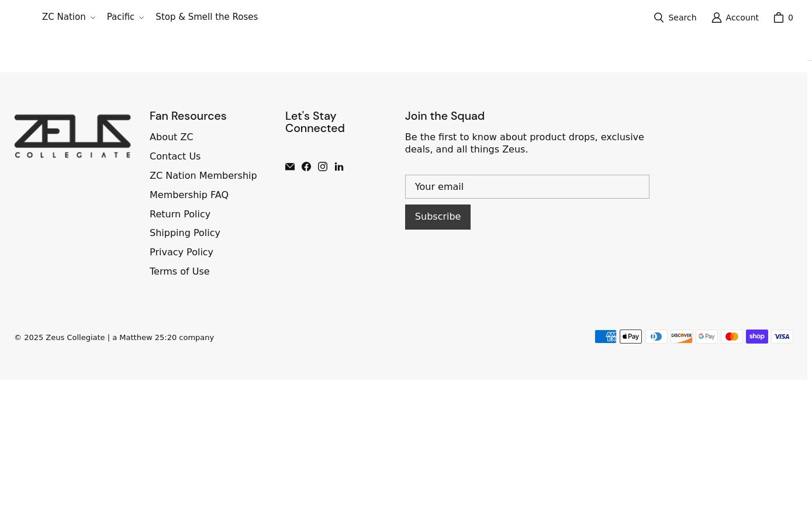This screenshot has height=527, width=812.
Task: View the Membership FAQ link
Action: (x=189, y=195)
